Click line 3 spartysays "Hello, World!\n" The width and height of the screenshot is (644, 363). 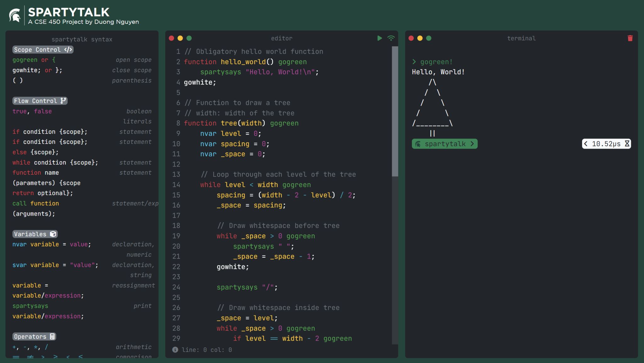click(x=259, y=72)
